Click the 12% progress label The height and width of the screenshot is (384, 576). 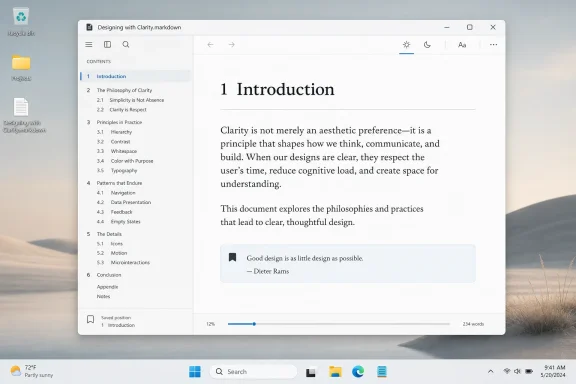pyautogui.click(x=210, y=324)
